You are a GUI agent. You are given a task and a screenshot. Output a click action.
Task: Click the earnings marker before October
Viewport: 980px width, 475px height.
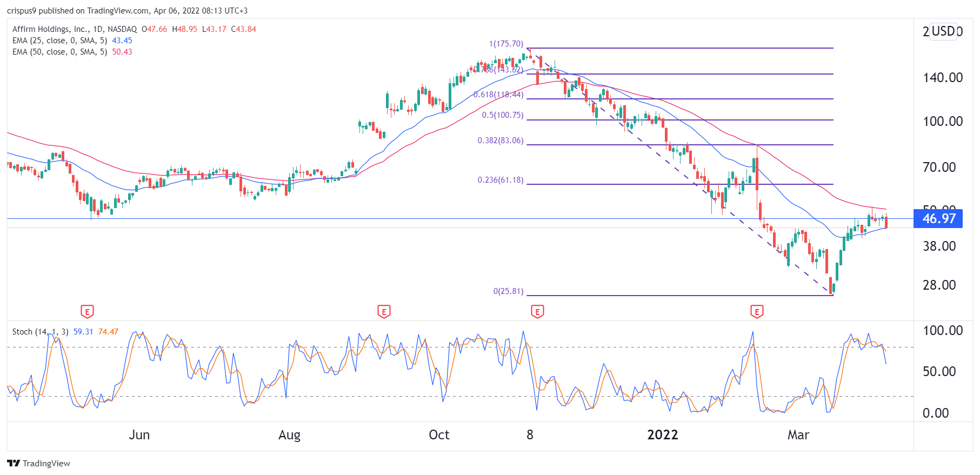point(384,311)
